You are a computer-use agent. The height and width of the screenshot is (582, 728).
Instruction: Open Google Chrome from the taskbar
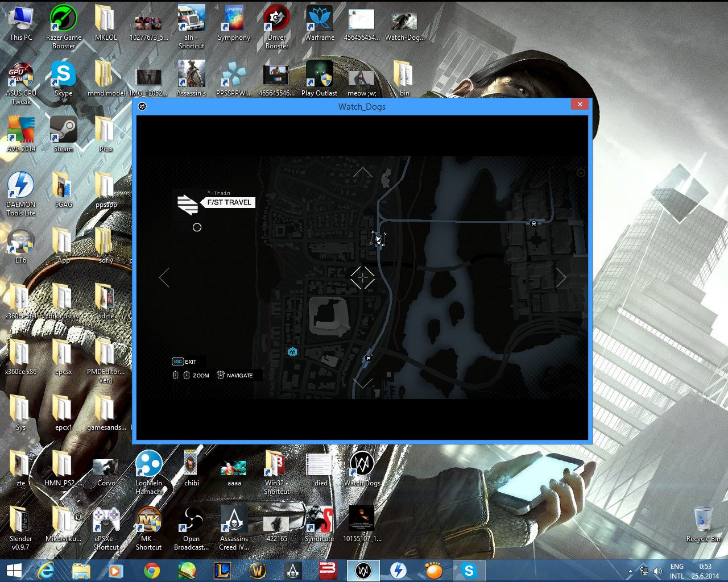click(152, 571)
